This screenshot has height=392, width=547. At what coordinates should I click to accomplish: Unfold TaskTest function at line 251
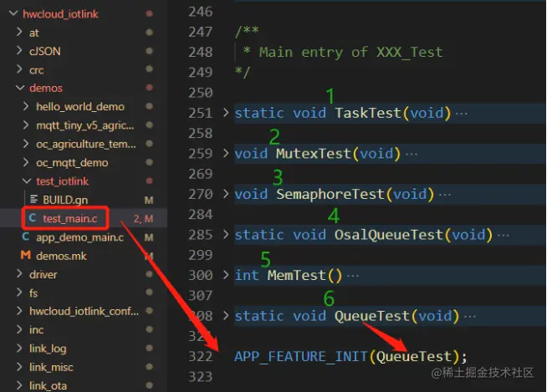(x=226, y=113)
